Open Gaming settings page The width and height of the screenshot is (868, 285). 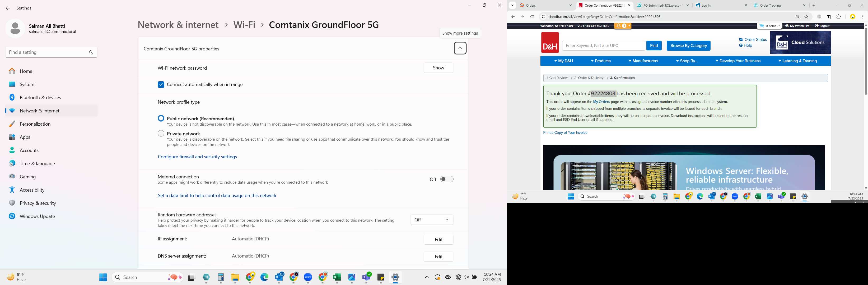tap(51, 177)
